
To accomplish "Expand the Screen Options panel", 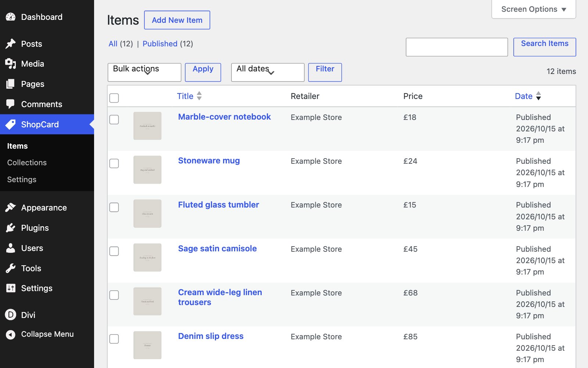I will tap(534, 9).
